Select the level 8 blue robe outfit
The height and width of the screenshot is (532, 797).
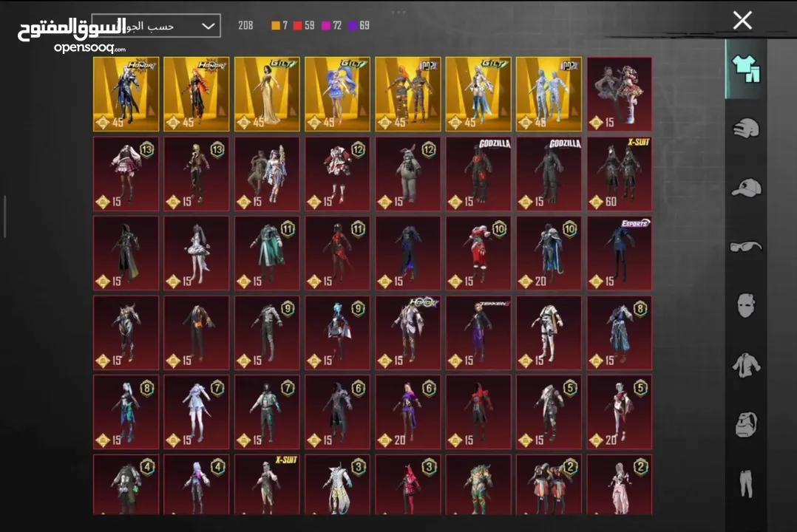(619, 332)
